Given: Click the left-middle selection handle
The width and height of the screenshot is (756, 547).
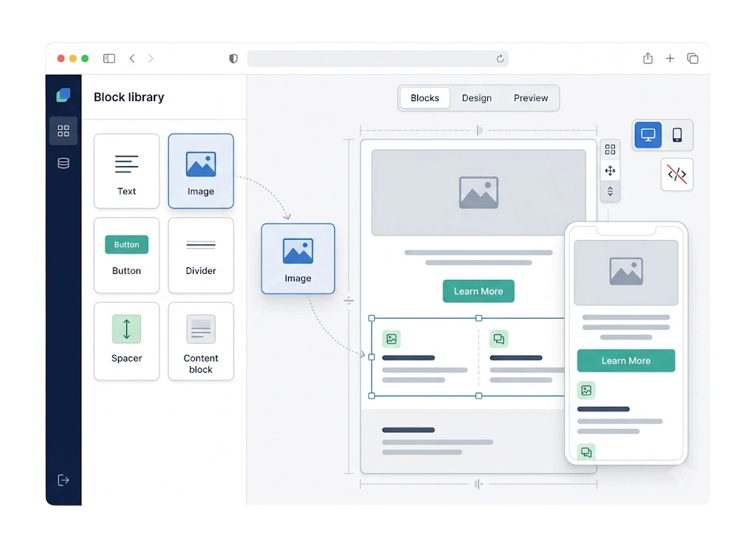Looking at the screenshot, I should [371, 357].
